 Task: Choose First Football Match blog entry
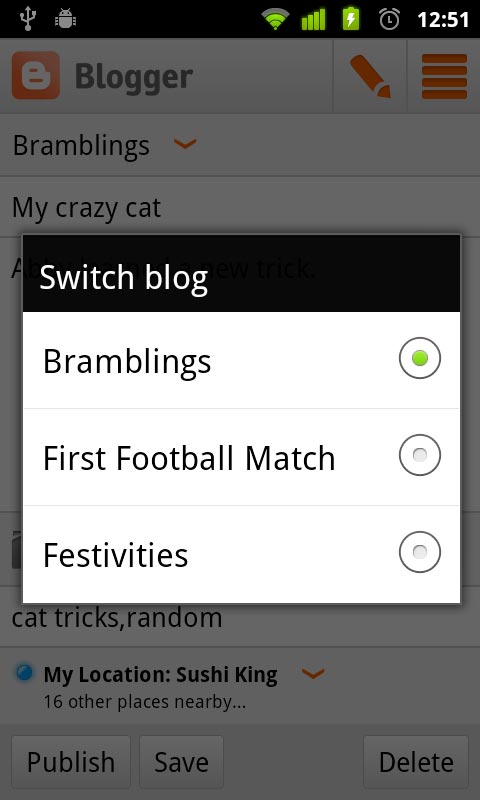241,457
